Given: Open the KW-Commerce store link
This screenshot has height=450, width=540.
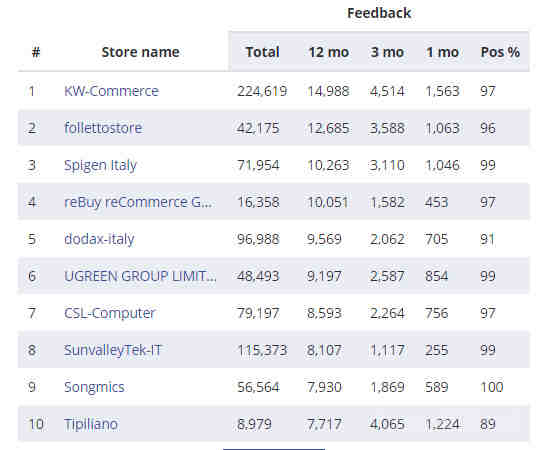Looking at the screenshot, I should point(111,91).
